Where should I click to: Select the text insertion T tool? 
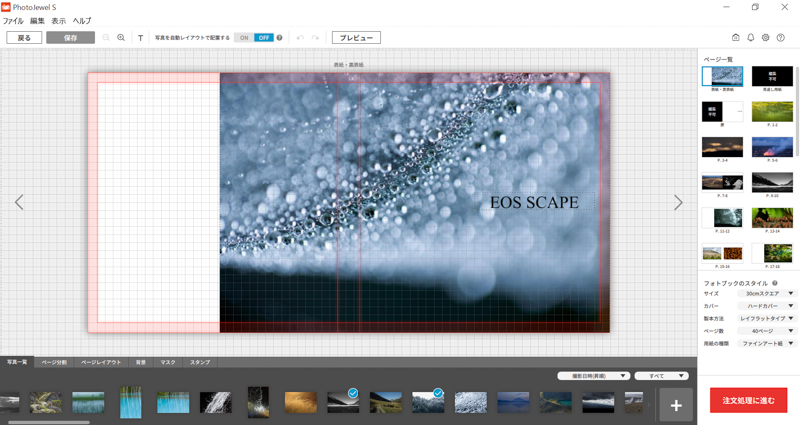pyautogui.click(x=140, y=38)
